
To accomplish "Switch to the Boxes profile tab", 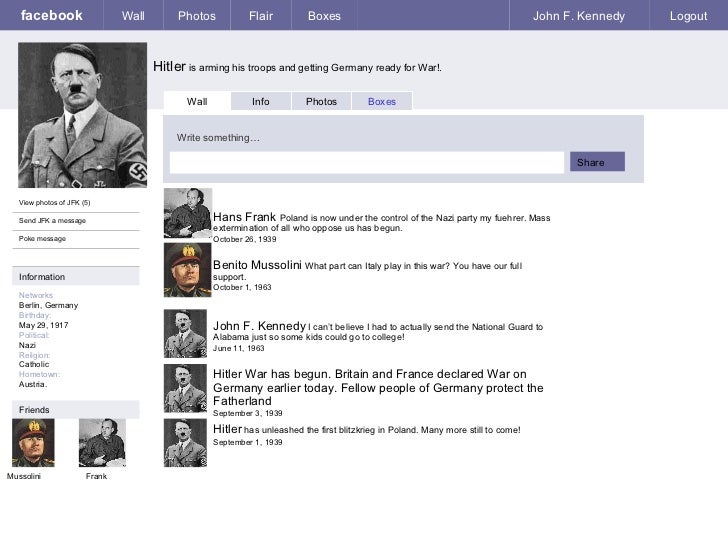I will coord(382,101).
